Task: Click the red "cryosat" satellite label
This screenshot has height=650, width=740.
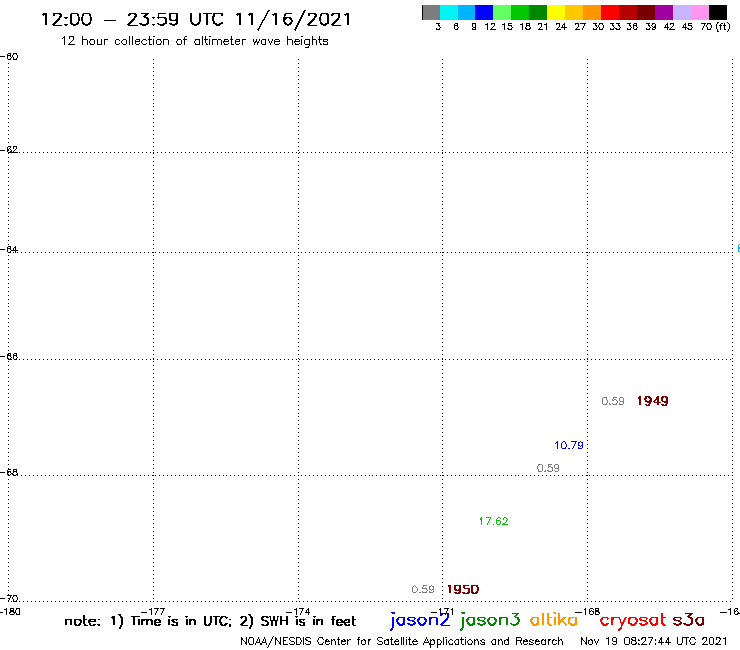Action: tap(633, 621)
